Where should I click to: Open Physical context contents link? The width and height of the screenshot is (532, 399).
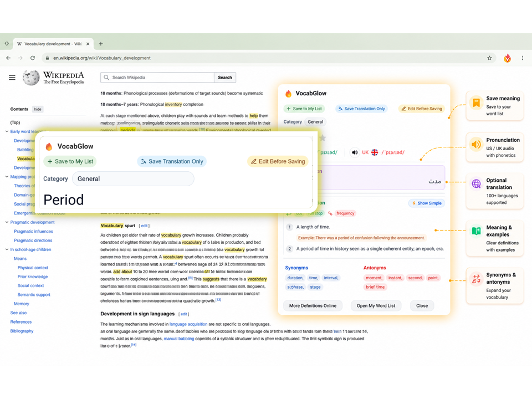click(x=33, y=268)
